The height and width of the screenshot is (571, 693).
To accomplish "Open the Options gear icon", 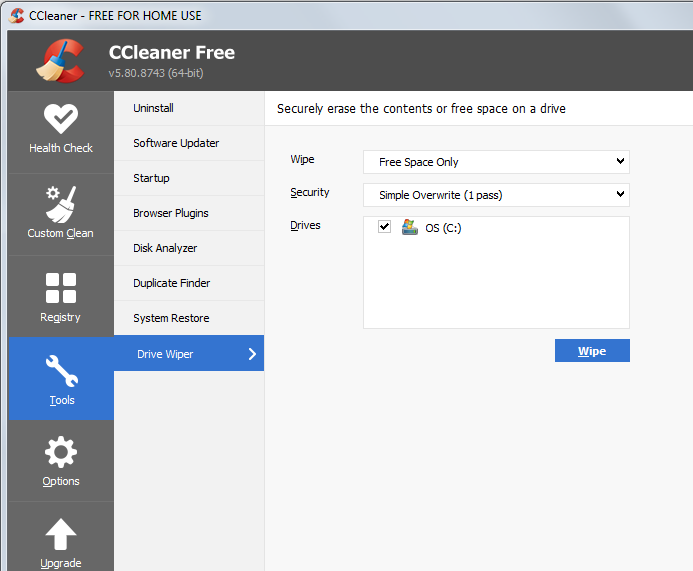I will point(61,452).
